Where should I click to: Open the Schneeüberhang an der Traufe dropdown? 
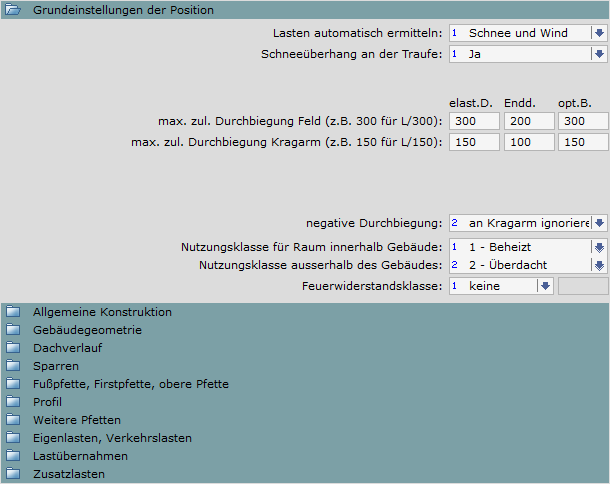(598, 54)
